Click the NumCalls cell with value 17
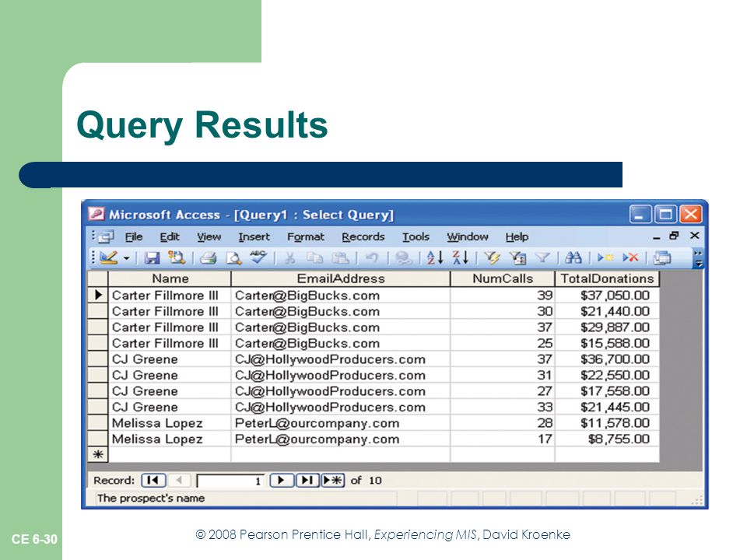The image size is (747, 560). (x=503, y=439)
